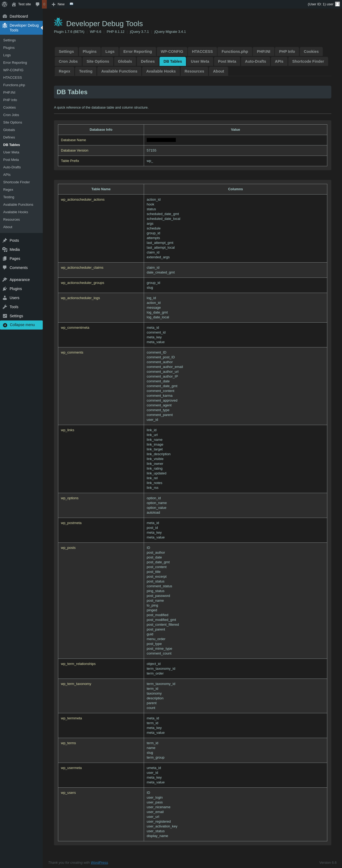The height and width of the screenshot is (868, 342).
Task: Click the link_rss column entry
Action: (x=153, y=487)
